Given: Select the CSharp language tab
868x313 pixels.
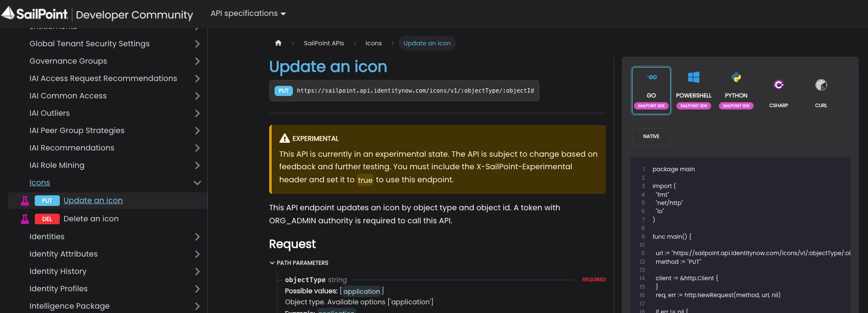Looking at the screenshot, I should 779,91.
